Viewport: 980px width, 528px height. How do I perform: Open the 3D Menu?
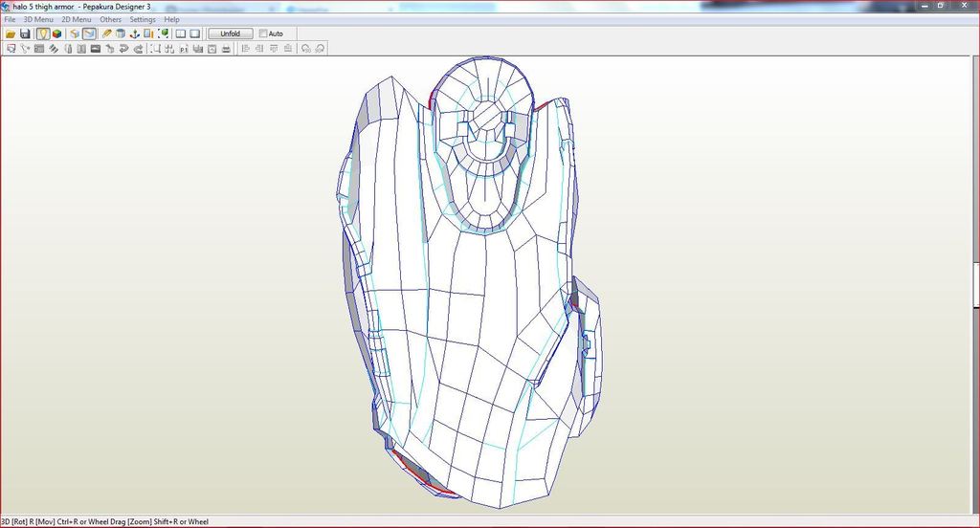point(38,19)
